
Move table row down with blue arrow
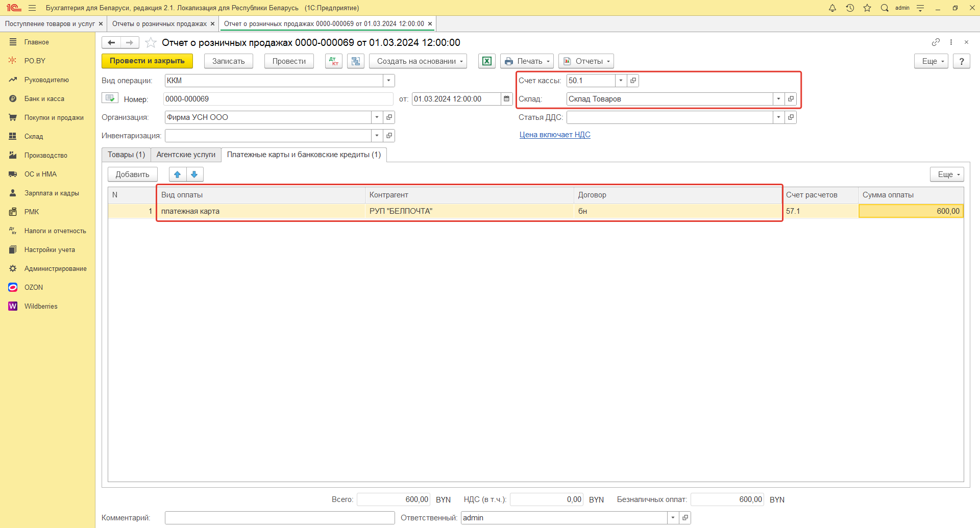[194, 174]
